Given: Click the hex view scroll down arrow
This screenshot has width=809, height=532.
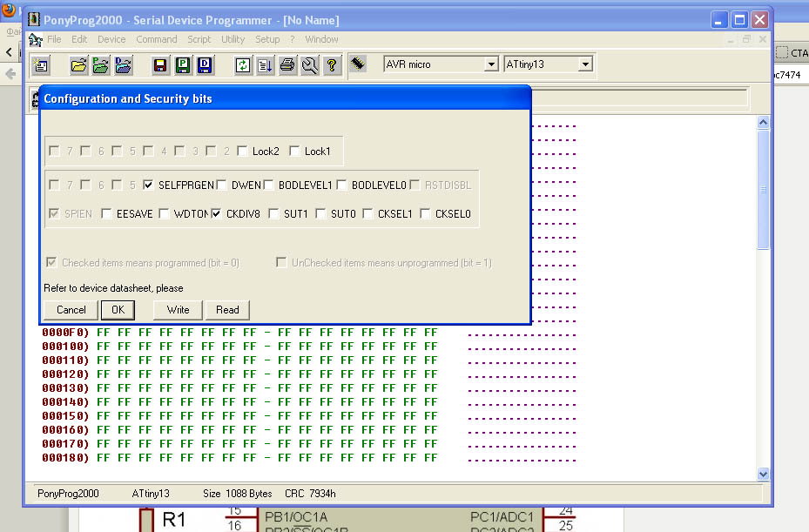Looking at the screenshot, I should [x=764, y=474].
